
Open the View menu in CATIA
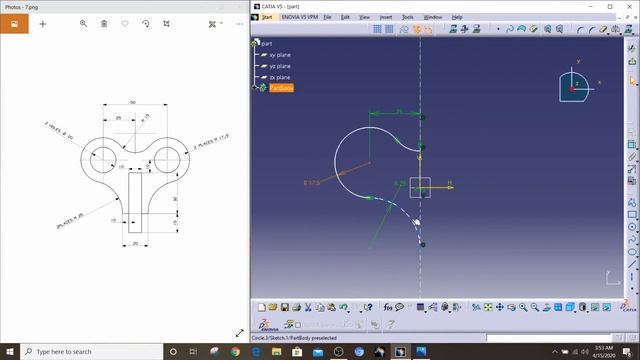(364, 17)
